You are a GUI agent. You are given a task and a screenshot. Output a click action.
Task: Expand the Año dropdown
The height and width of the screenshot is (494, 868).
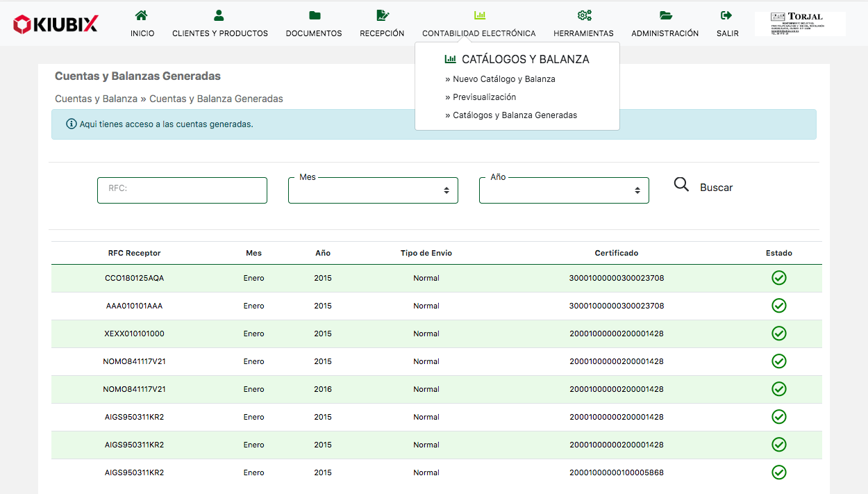[564, 190]
